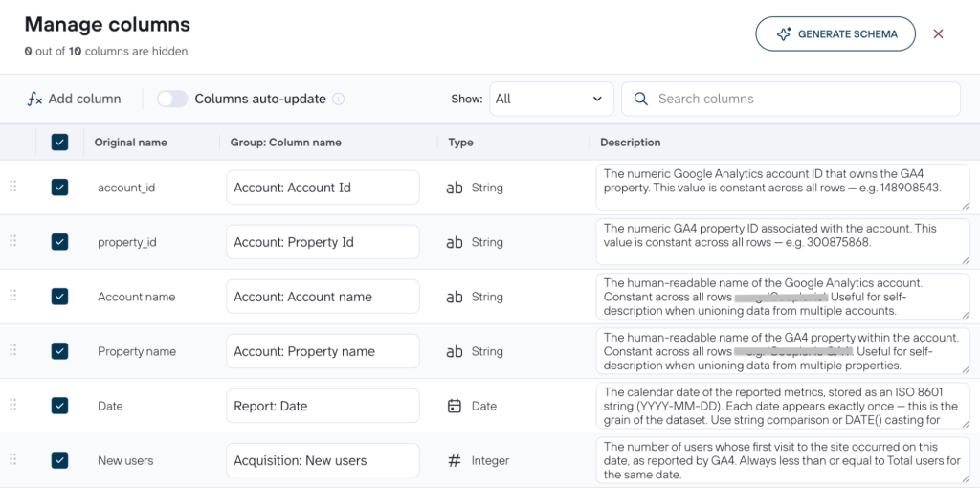Click the property_id description text box

(783, 241)
